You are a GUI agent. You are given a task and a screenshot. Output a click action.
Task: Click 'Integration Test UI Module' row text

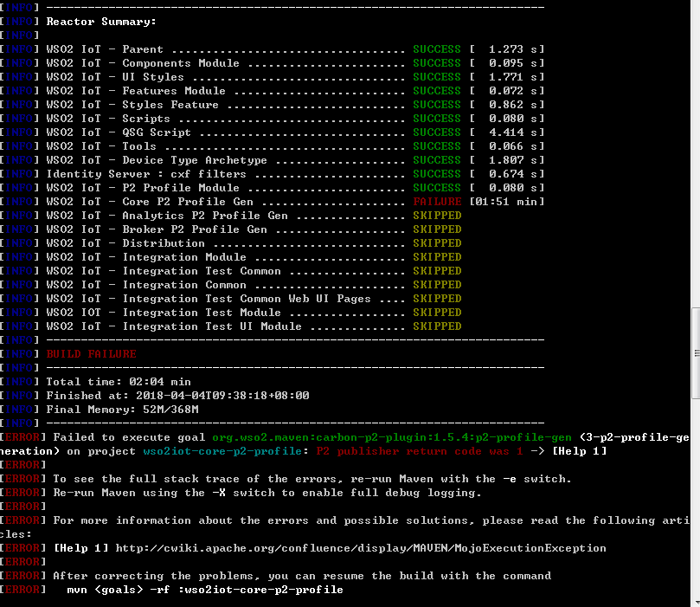click(x=212, y=326)
